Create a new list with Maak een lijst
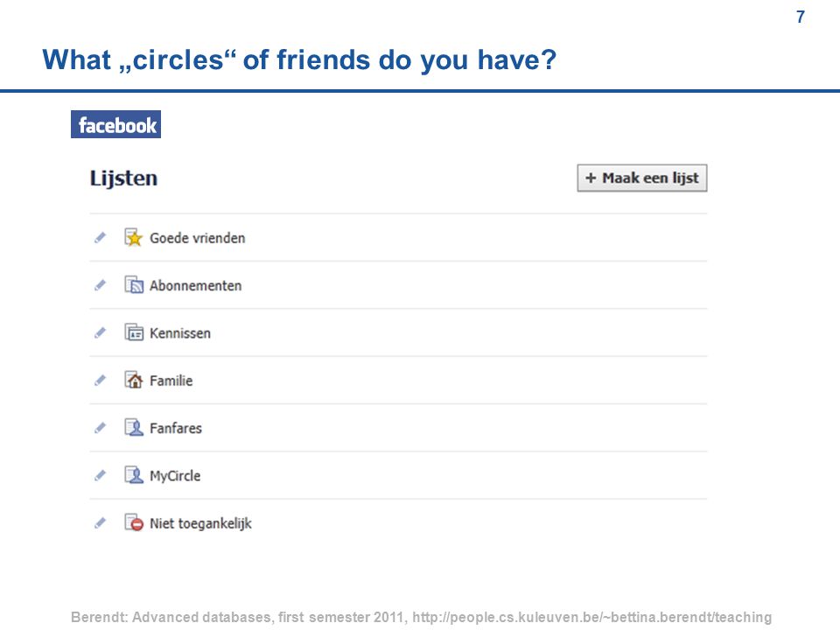This screenshot has height=630, width=840. tap(641, 178)
